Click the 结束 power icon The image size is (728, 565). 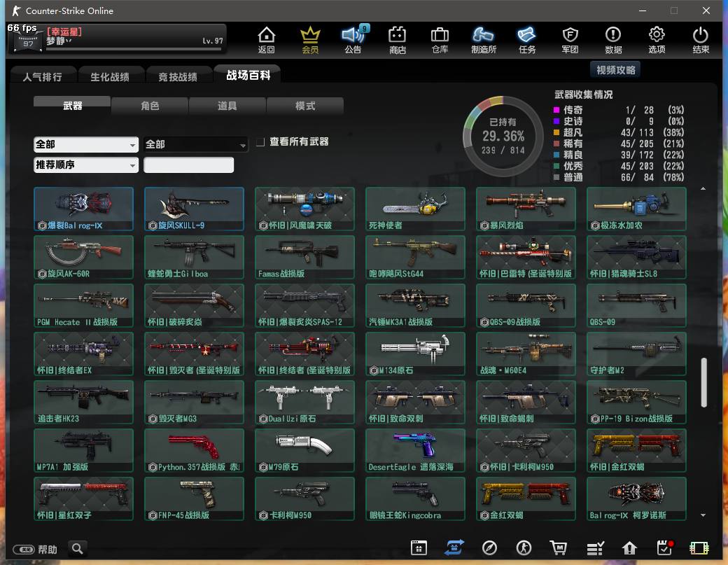701,40
